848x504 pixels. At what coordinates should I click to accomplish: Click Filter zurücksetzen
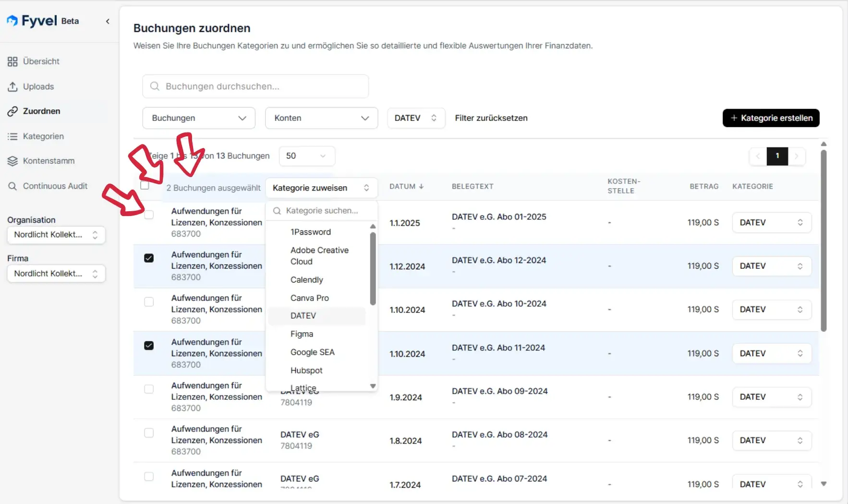(491, 118)
